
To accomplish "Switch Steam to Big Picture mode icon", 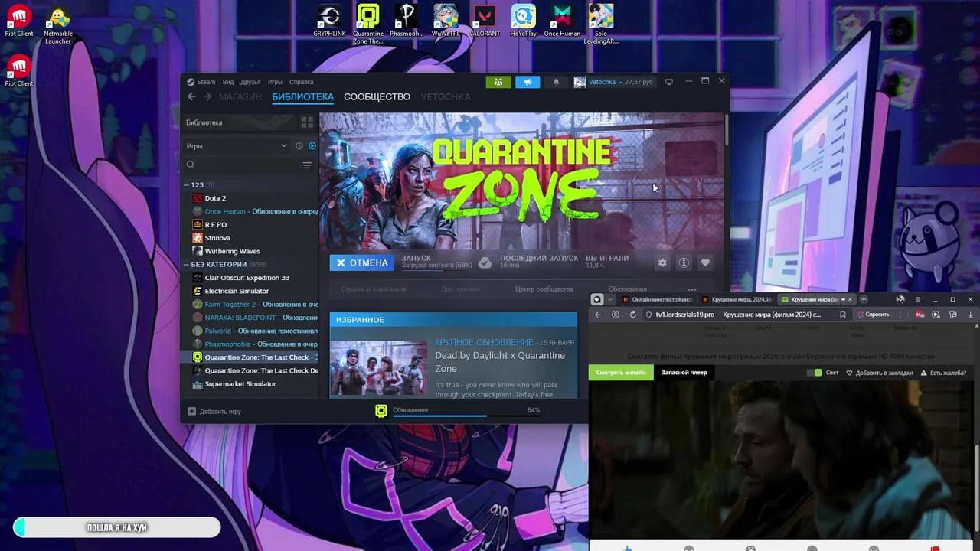I will 669,82.
